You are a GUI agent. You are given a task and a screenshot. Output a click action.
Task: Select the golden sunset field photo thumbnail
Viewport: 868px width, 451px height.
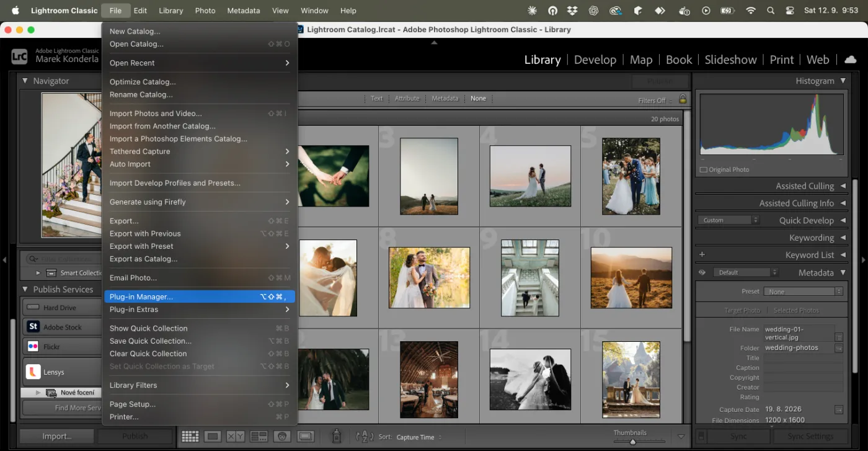pyautogui.click(x=631, y=277)
